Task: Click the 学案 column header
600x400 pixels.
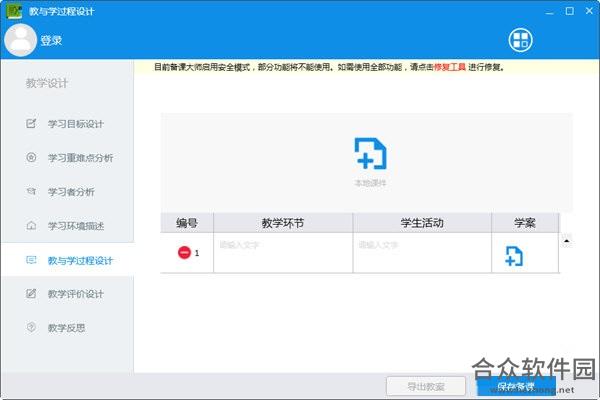Action: (525, 223)
